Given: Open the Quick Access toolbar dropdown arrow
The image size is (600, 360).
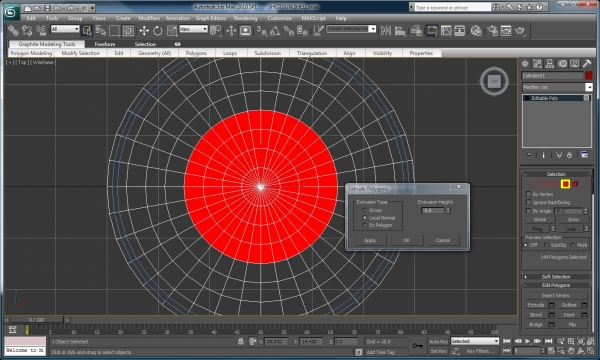Looking at the screenshot, I should tap(93, 8).
